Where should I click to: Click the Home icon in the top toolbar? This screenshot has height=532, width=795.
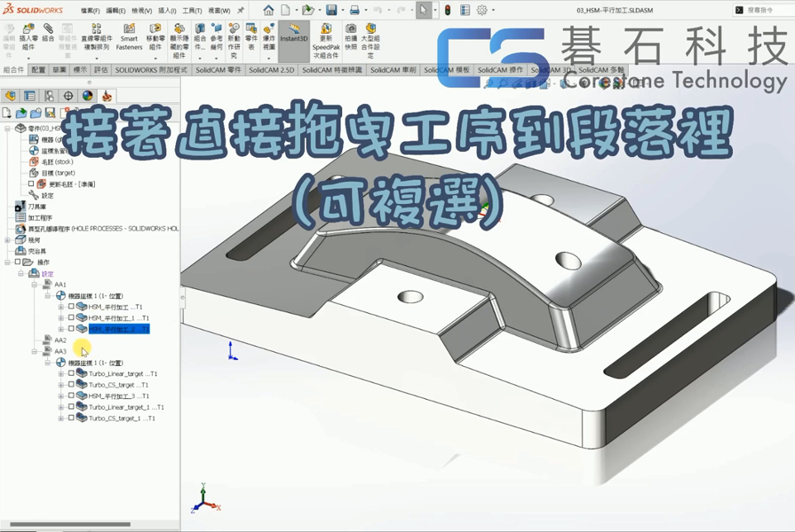click(x=269, y=10)
